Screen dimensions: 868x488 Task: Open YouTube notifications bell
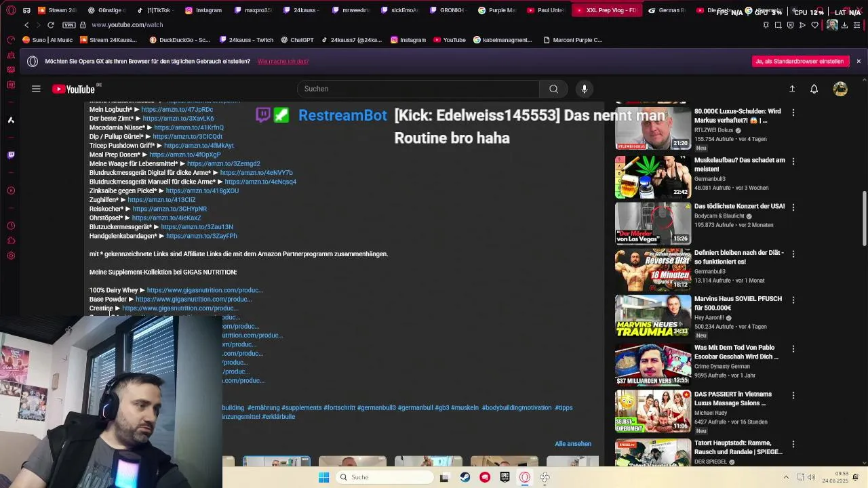(x=814, y=89)
